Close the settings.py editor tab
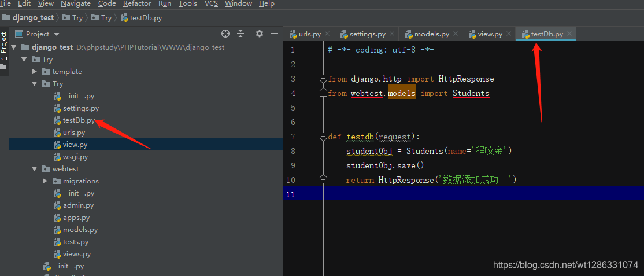 click(392, 34)
